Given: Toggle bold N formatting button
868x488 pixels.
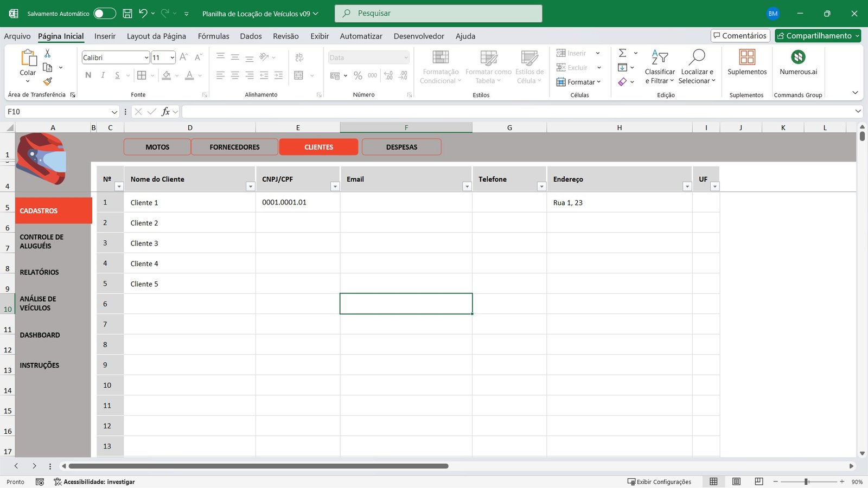Looking at the screenshot, I should pyautogui.click(x=88, y=75).
